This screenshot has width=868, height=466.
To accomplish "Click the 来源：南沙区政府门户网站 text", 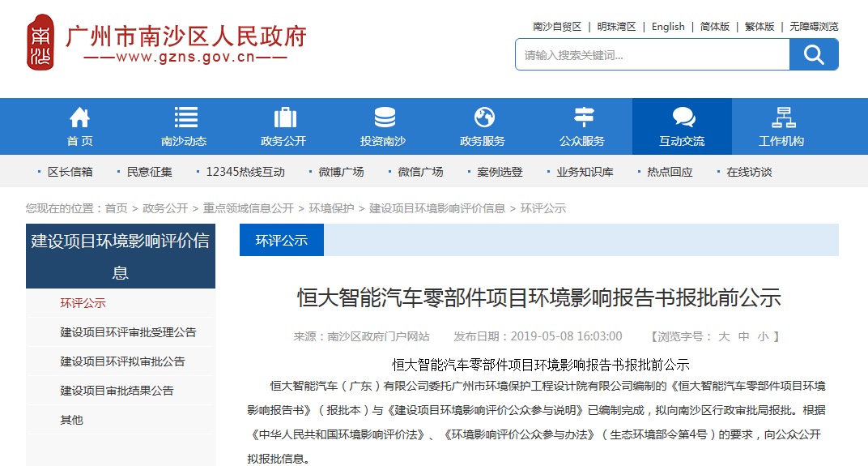I will (x=361, y=336).
